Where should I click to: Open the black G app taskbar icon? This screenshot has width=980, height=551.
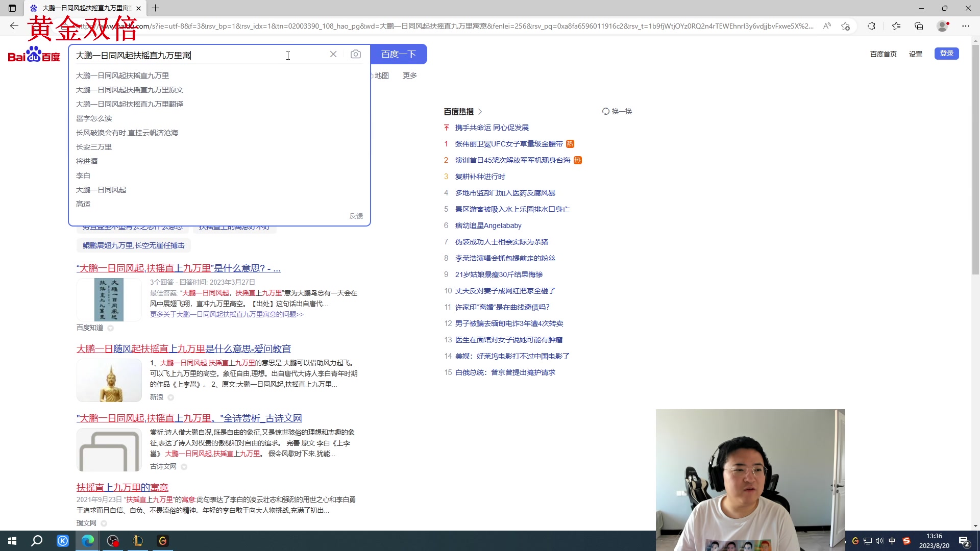pyautogui.click(x=163, y=541)
